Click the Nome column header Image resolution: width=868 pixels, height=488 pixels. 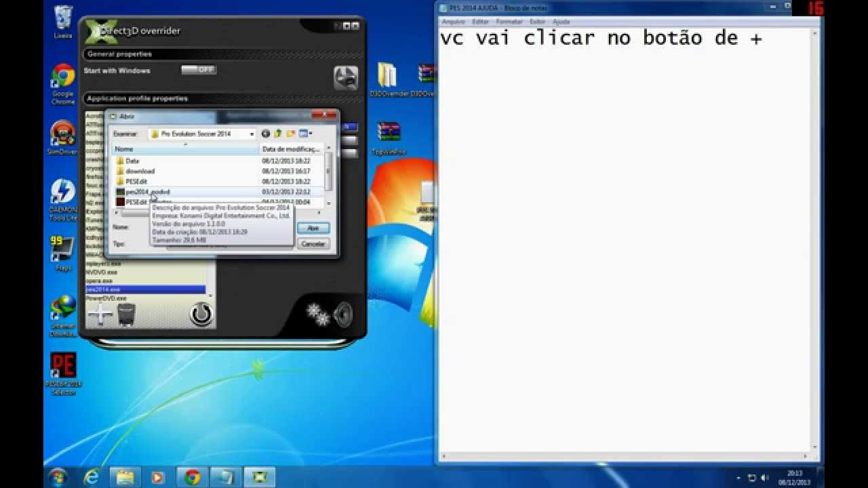[186, 149]
